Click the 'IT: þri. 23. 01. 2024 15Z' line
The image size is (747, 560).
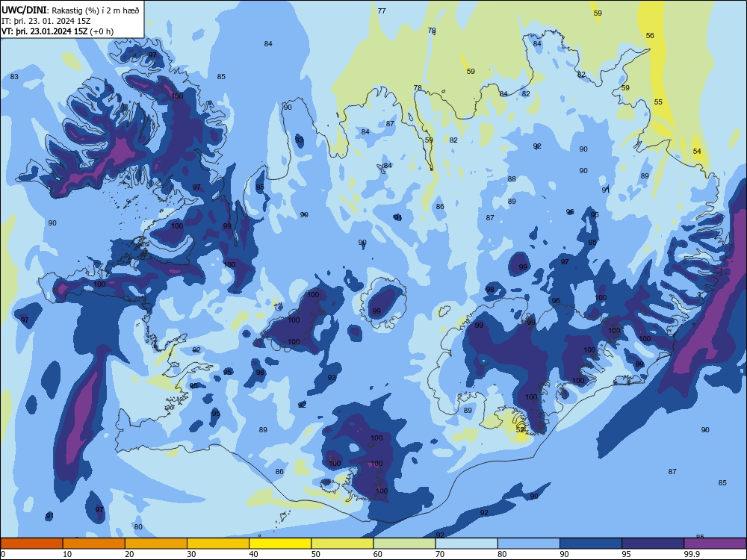46,21
